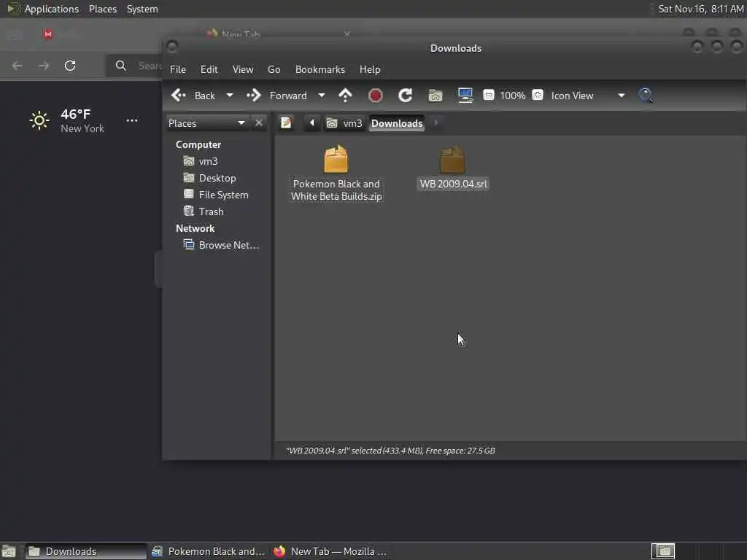This screenshot has height=560, width=747.
Task: Open the System menu in top panel
Action: coord(142,9)
